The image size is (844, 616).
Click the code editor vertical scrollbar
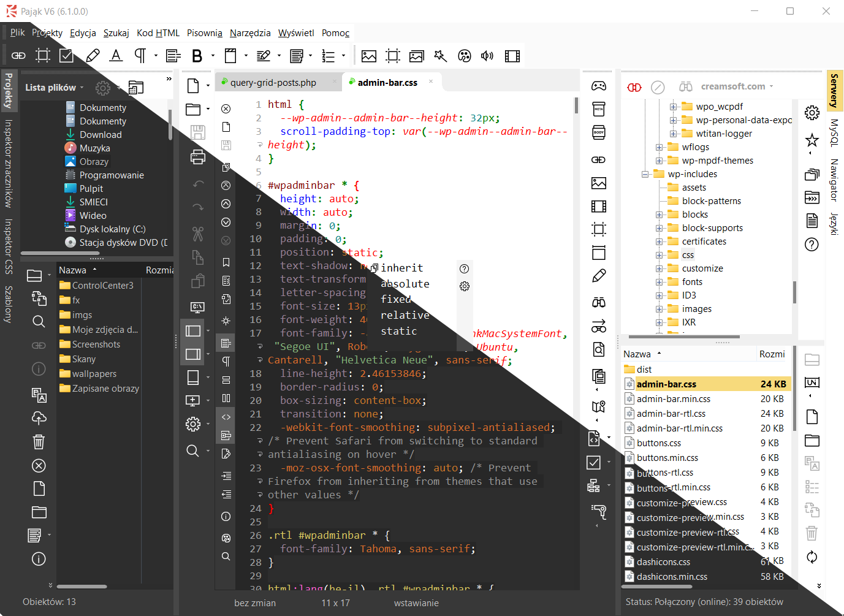[x=576, y=105]
